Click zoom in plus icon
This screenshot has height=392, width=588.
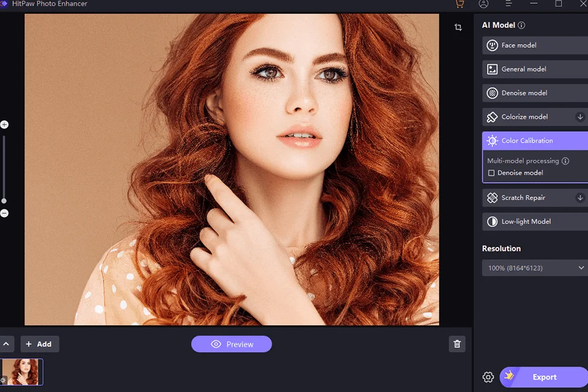[x=4, y=124]
